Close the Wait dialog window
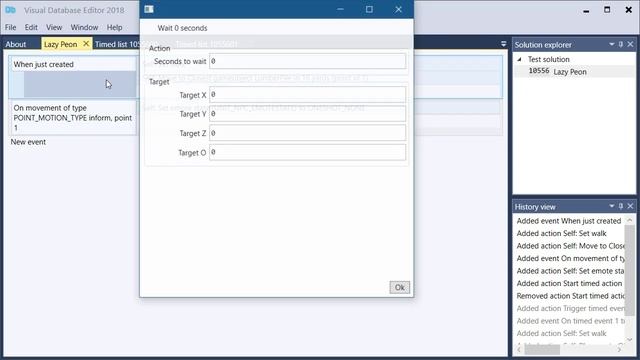Viewport: 640px width, 360px height. 398,9
